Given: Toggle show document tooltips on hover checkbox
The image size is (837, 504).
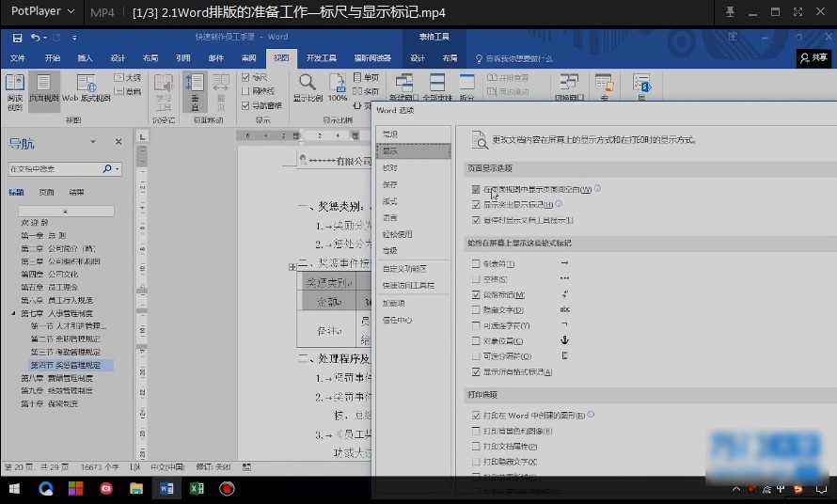Looking at the screenshot, I should [x=476, y=220].
